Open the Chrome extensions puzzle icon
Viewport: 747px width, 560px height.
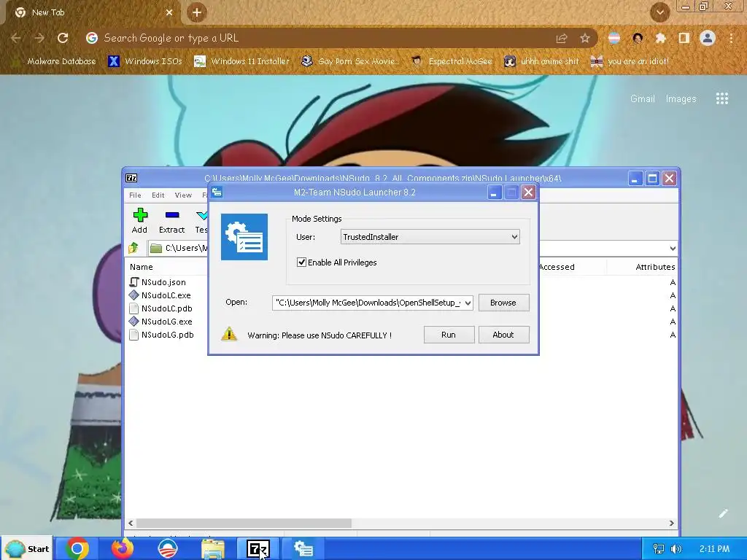coord(660,38)
